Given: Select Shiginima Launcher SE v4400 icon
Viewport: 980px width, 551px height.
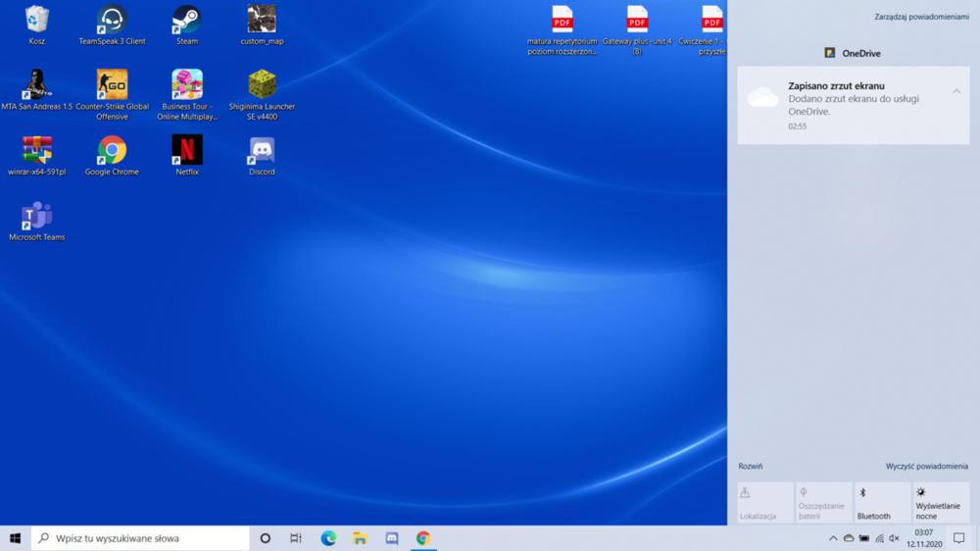Looking at the screenshot, I should pos(262,95).
